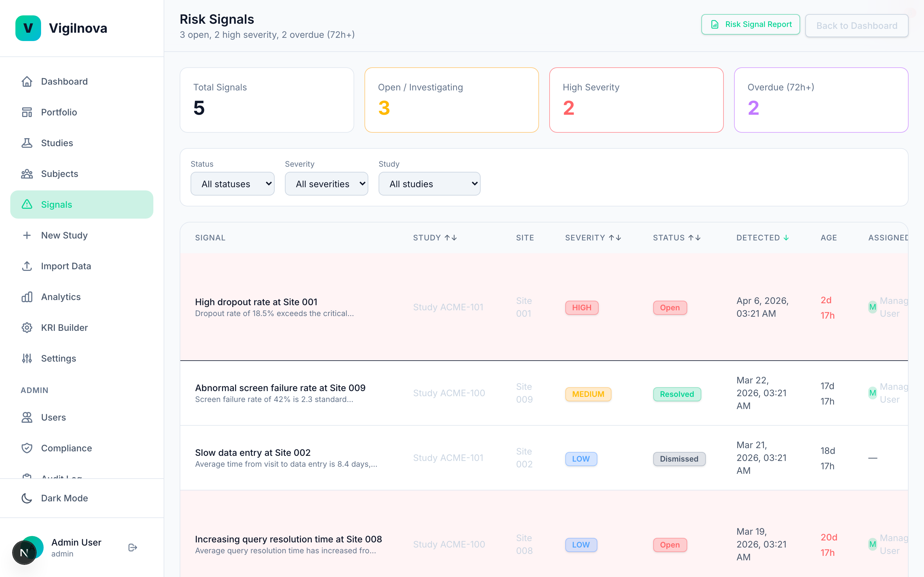Click the Compliance shield icon
This screenshot has width=924, height=577.
pos(27,448)
